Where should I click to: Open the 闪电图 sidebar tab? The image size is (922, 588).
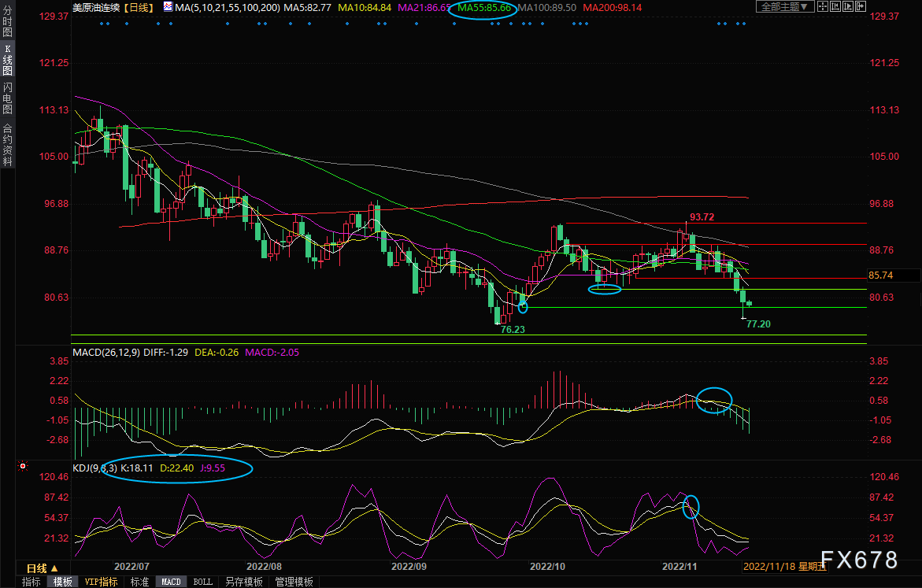[x=8, y=98]
